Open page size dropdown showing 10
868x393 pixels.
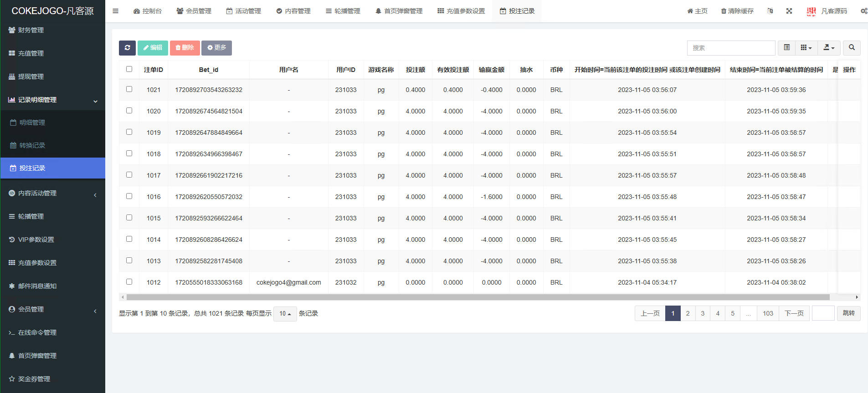click(285, 314)
